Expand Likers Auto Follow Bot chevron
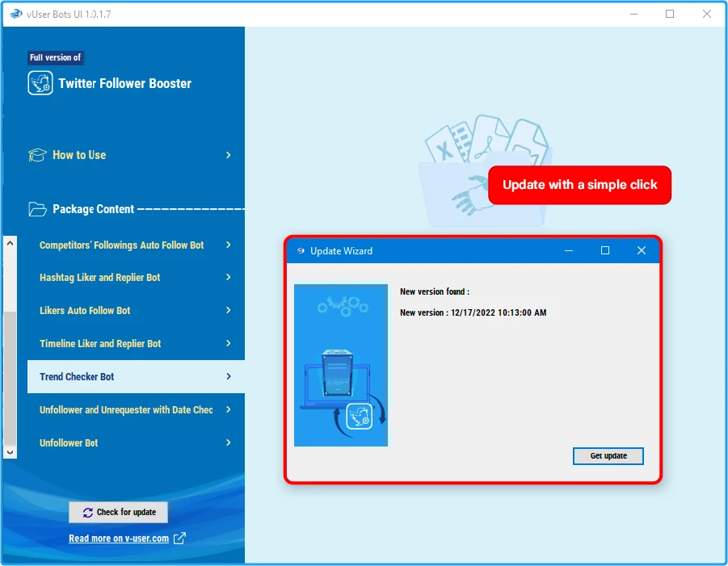The width and height of the screenshot is (728, 566). [x=229, y=310]
